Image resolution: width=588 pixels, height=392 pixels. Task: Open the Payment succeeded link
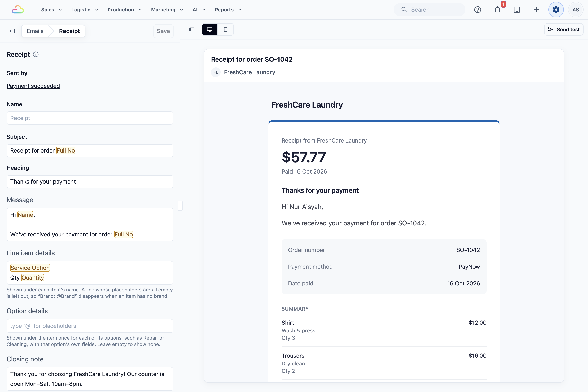33,86
